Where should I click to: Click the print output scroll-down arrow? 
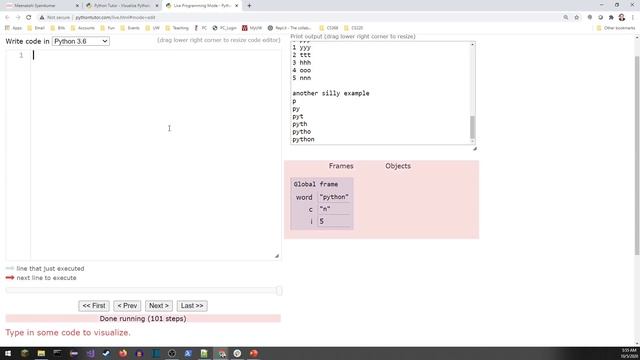click(473, 141)
